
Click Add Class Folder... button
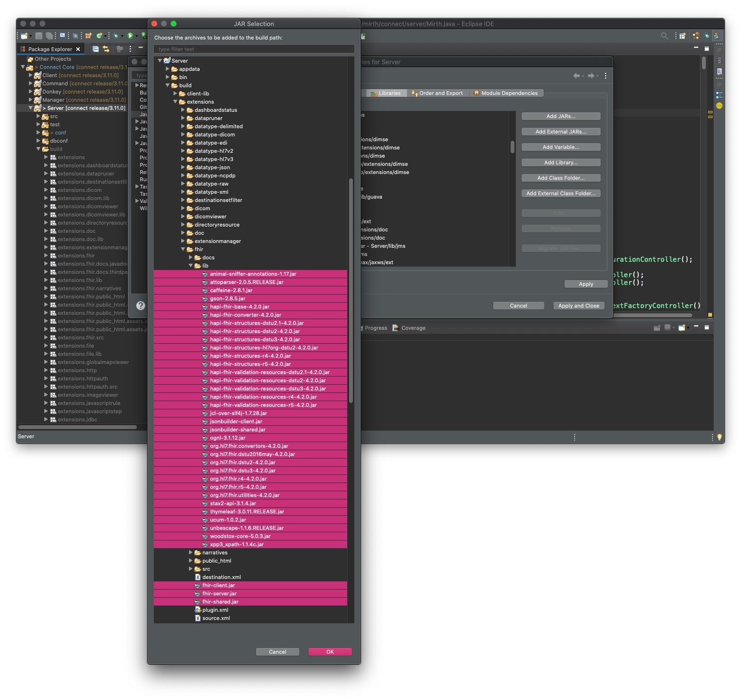[561, 178]
